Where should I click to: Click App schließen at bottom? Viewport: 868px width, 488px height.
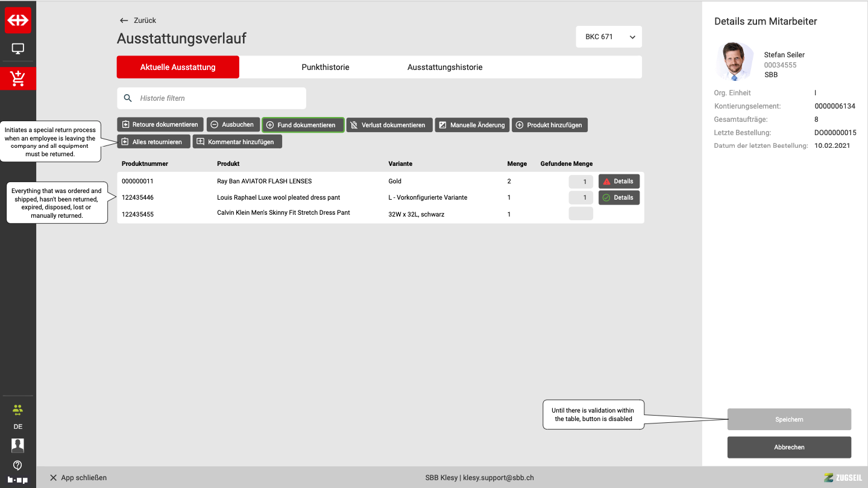tap(78, 478)
